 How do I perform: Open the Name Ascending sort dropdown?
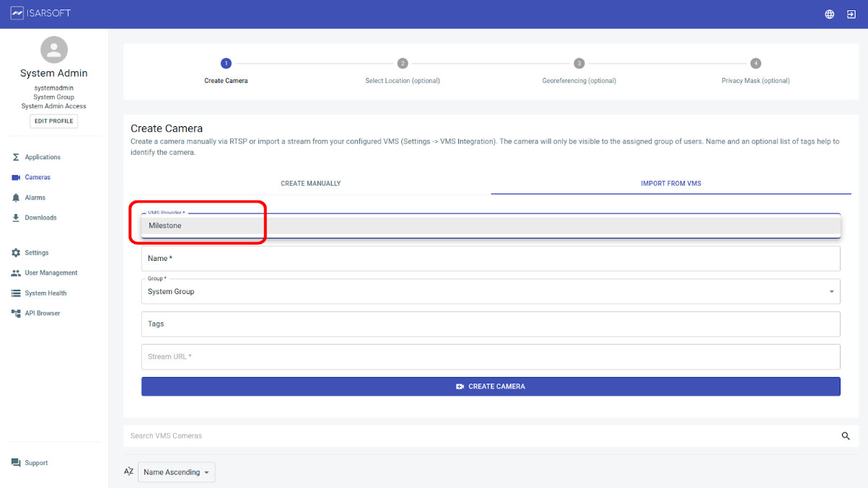click(x=176, y=472)
